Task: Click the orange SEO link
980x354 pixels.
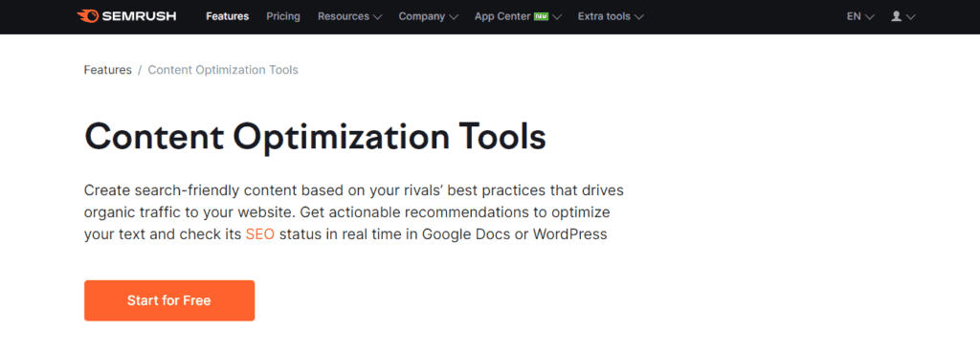Action: pyautogui.click(x=260, y=234)
